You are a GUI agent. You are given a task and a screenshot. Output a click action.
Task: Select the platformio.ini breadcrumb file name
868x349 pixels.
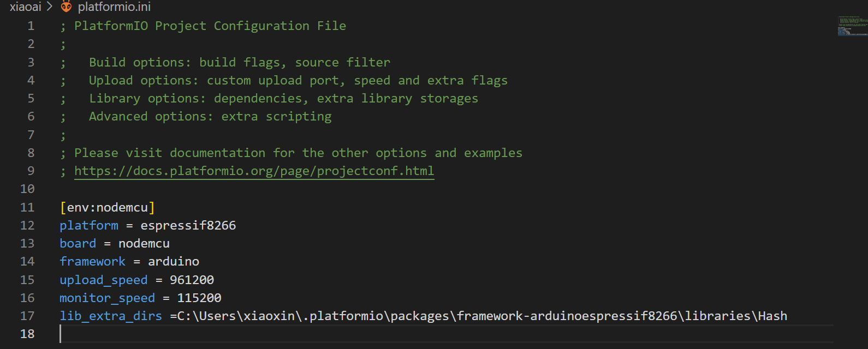point(114,7)
